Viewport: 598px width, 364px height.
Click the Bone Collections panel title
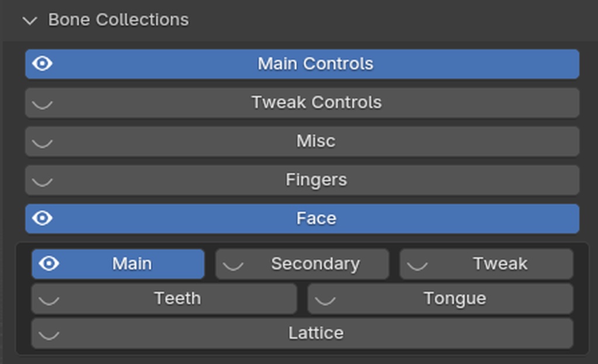point(118,20)
